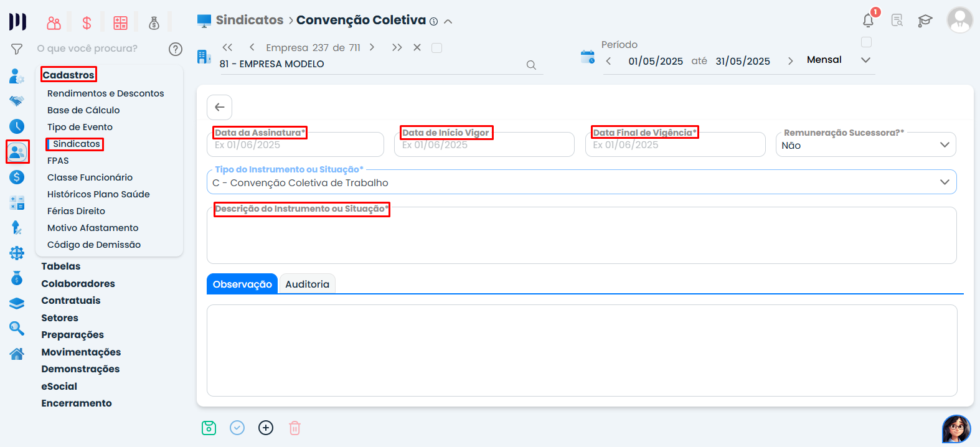
Task: Open the red calculator module icon
Action: pyautogui.click(x=120, y=23)
